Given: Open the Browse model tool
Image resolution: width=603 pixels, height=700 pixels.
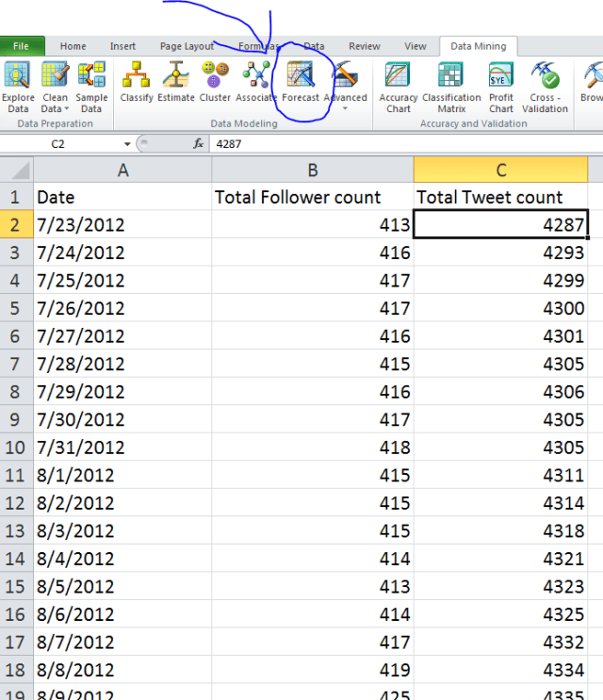Looking at the screenshot, I should (x=592, y=82).
